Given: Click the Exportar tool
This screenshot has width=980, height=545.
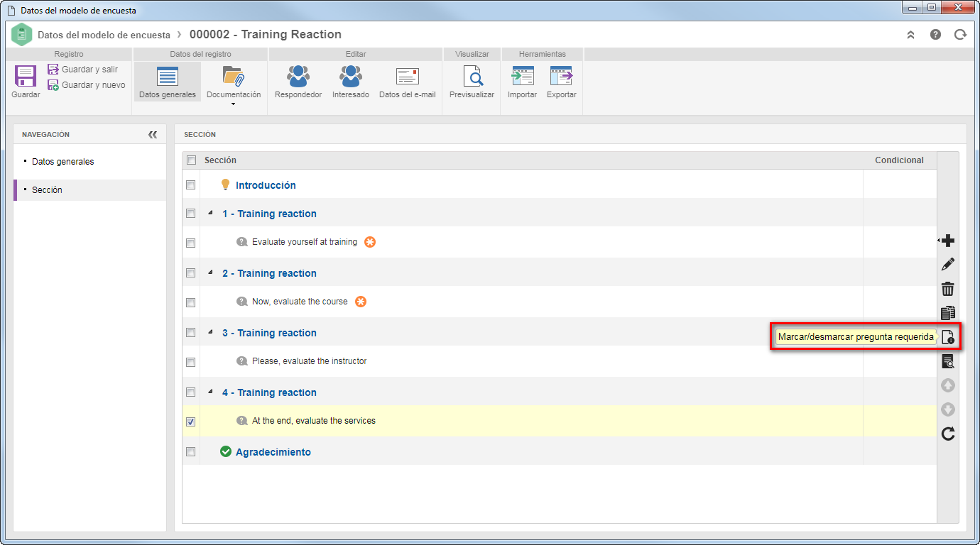Looking at the screenshot, I should (x=561, y=82).
